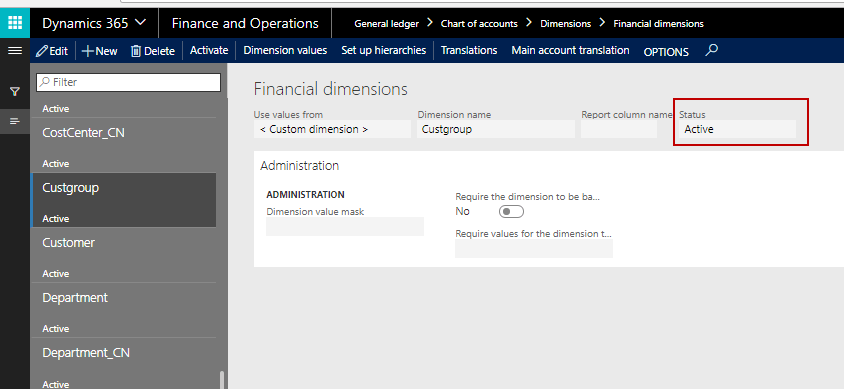Open the OPTIONS tab
The height and width of the screenshot is (389, 844).
(x=666, y=52)
